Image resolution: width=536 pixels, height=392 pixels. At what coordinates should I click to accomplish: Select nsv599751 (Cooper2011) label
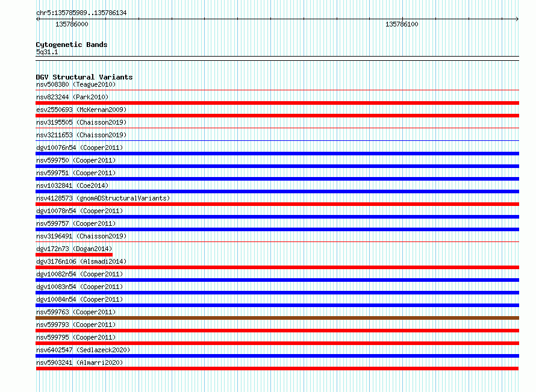(76, 173)
